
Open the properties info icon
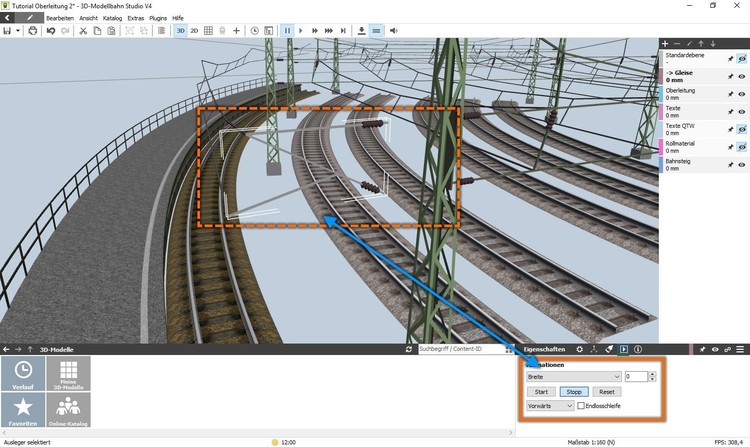click(x=638, y=349)
